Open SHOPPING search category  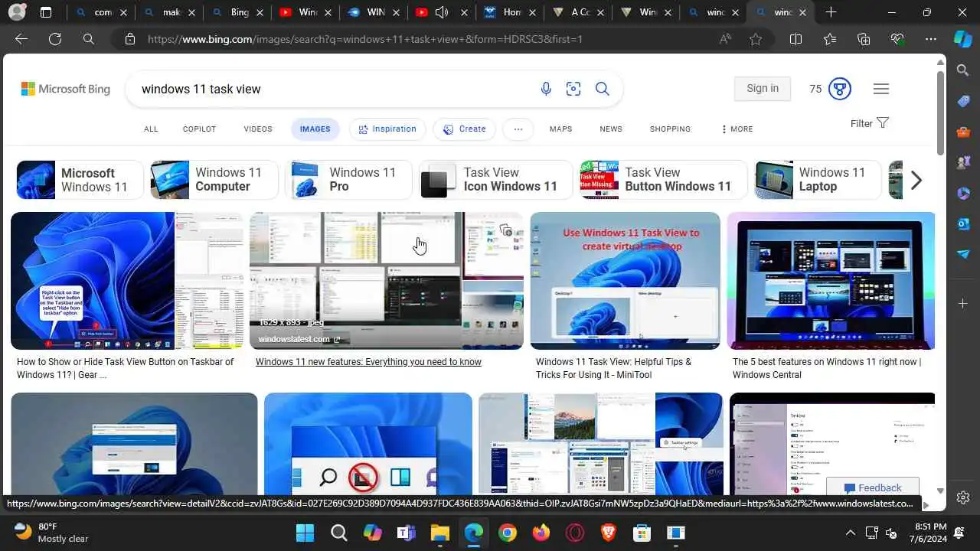[670, 129]
